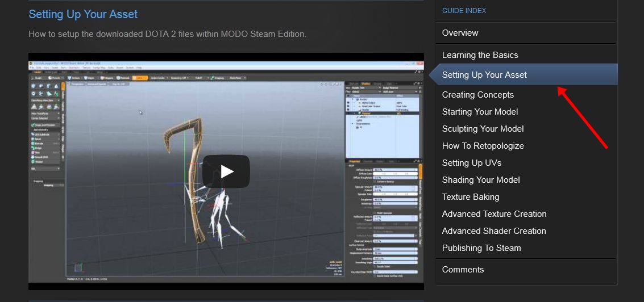Click the 'Setting Up Your Asset' section heading
644x302 pixels.
(83, 14)
